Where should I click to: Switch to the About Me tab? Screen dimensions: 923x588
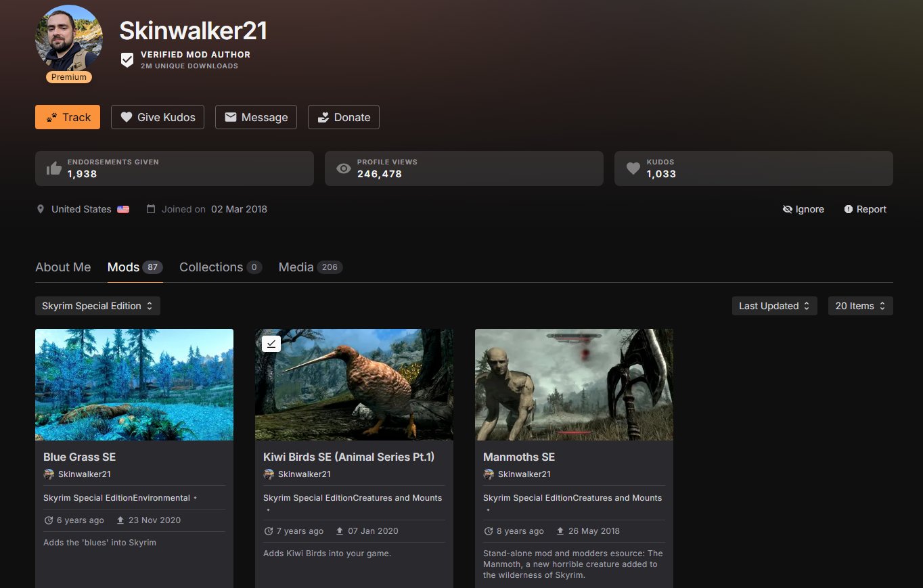tap(63, 267)
